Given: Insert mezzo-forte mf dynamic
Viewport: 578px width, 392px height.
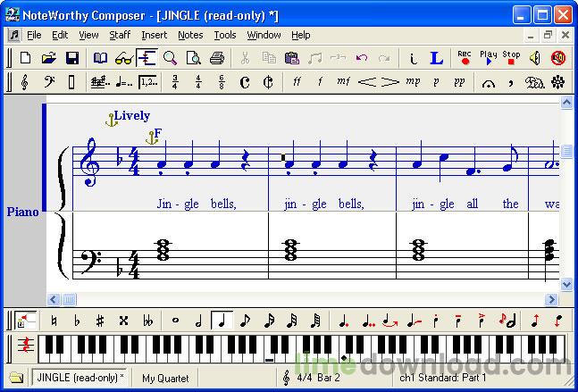Looking at the screenshot, I should 343,82.
